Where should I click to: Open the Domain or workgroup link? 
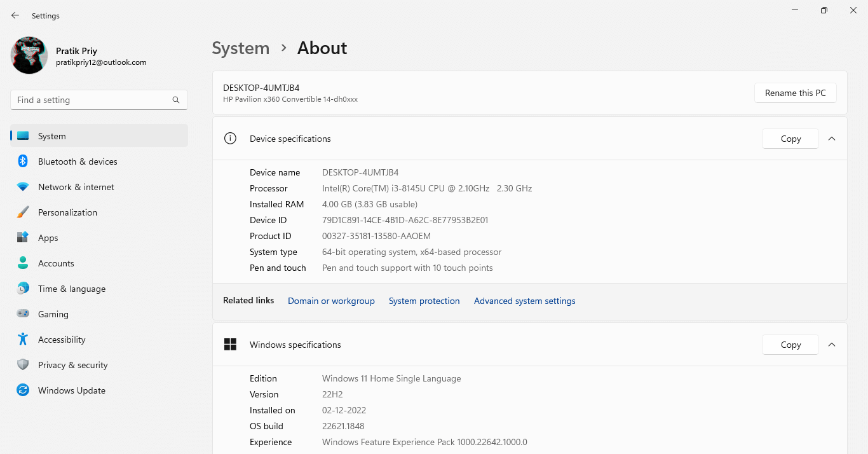point(331,301)
